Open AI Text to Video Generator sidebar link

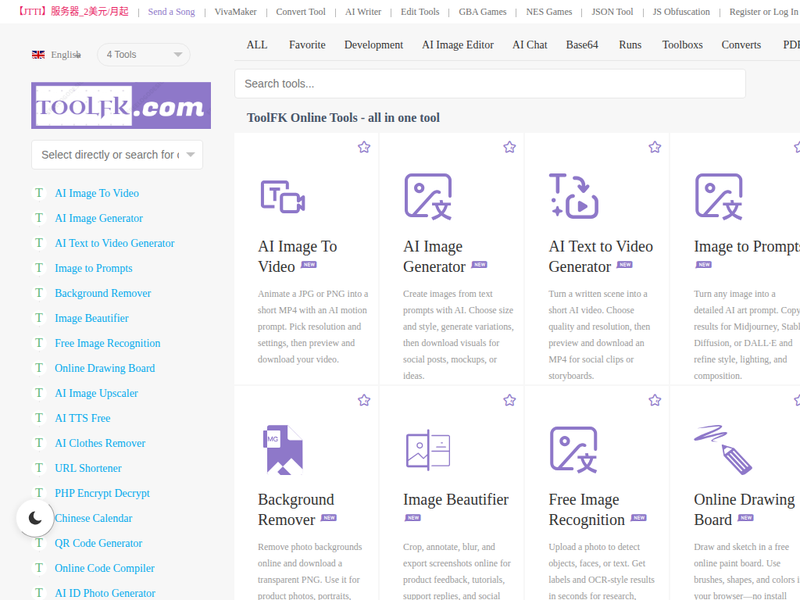coord(114,243)
